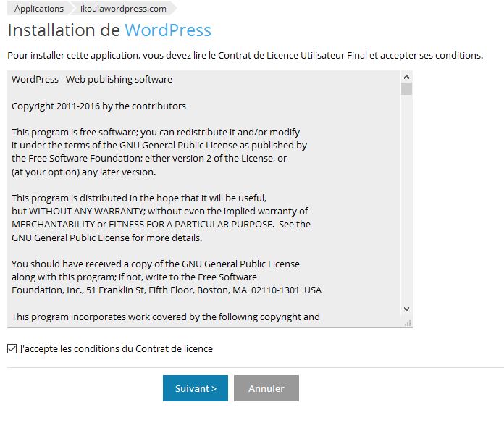
Task: Click the "WordPress - Web publishing software" line
Action: pyautogui.click(x=92, y=79)
